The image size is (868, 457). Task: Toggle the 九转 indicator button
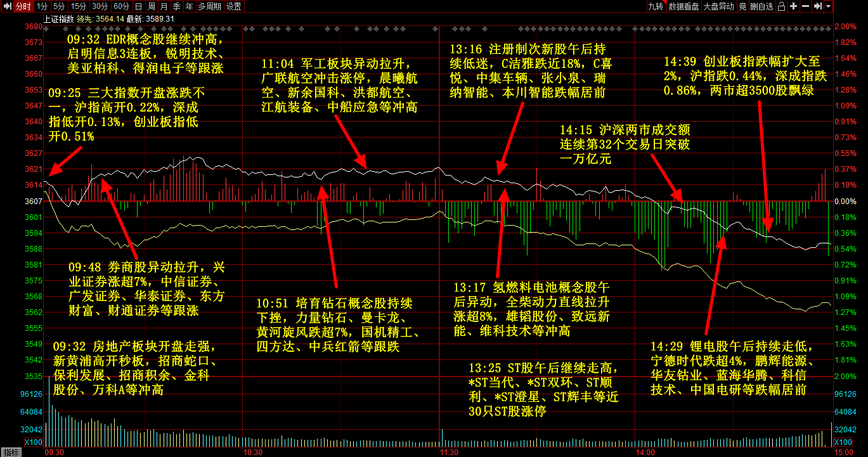655,6
